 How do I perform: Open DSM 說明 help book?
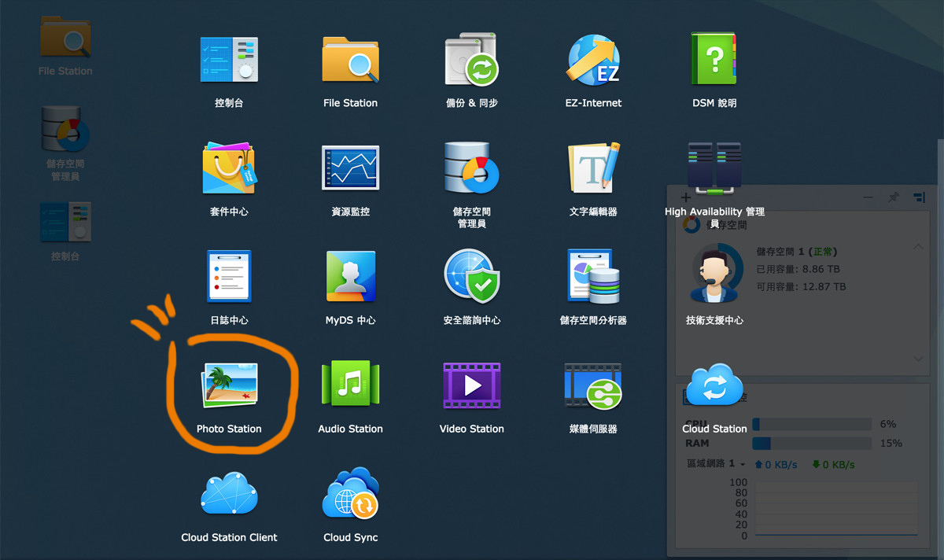point(714,58)
